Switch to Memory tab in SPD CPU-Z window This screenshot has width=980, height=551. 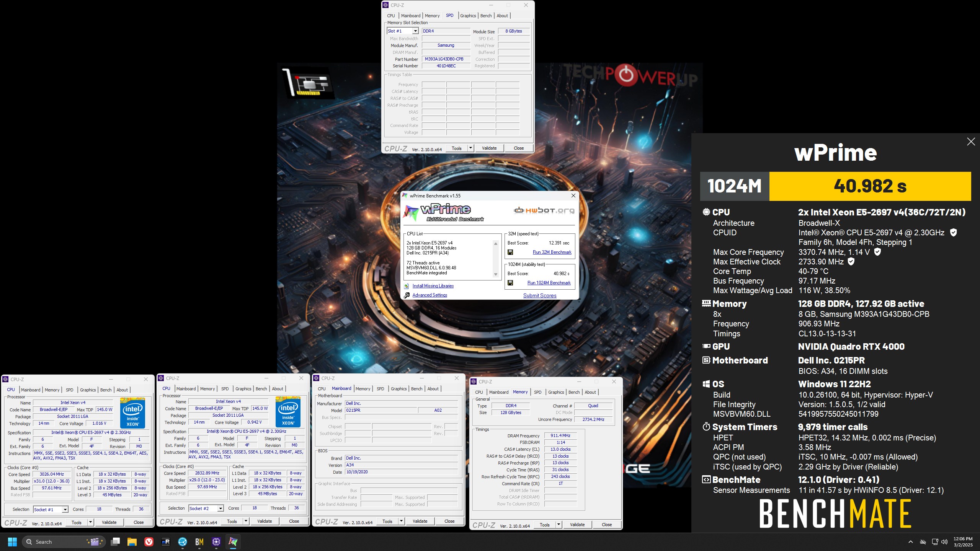coord(432,16)
